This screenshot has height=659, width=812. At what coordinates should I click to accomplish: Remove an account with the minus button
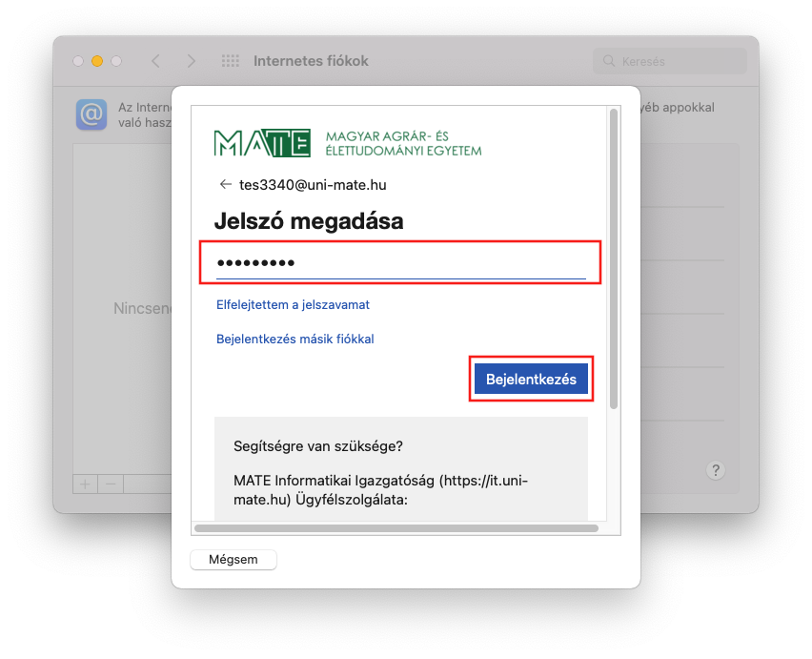pos(111,484)
